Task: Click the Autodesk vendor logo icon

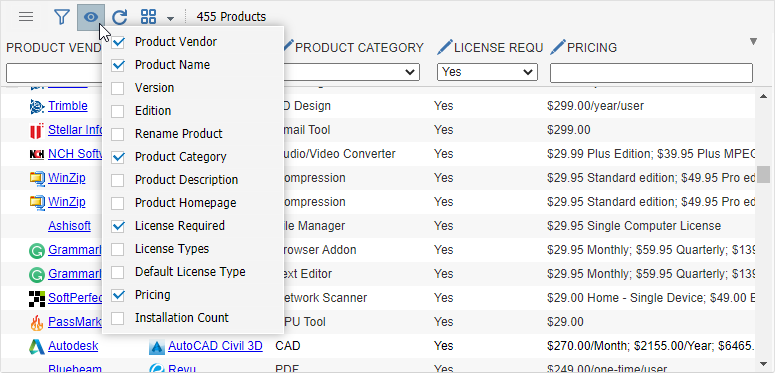Action: coord(37,347)
